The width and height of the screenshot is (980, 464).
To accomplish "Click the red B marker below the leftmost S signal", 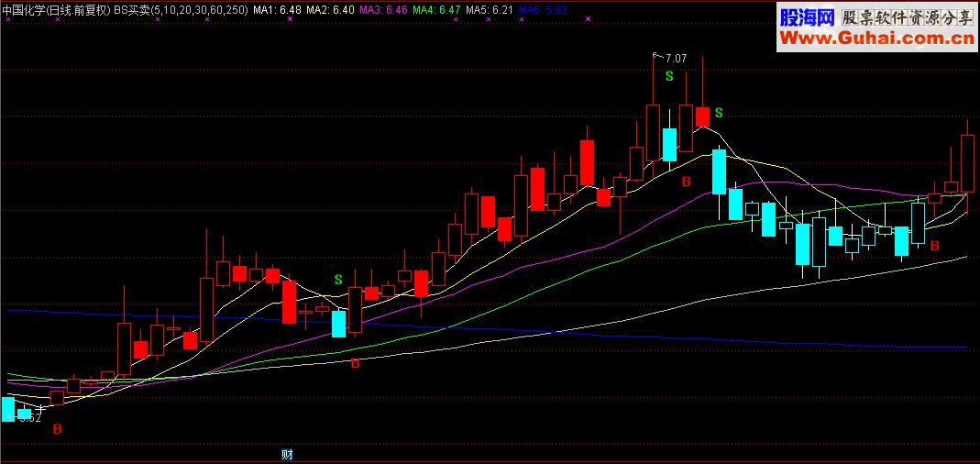I will click(x=355, y=363).
